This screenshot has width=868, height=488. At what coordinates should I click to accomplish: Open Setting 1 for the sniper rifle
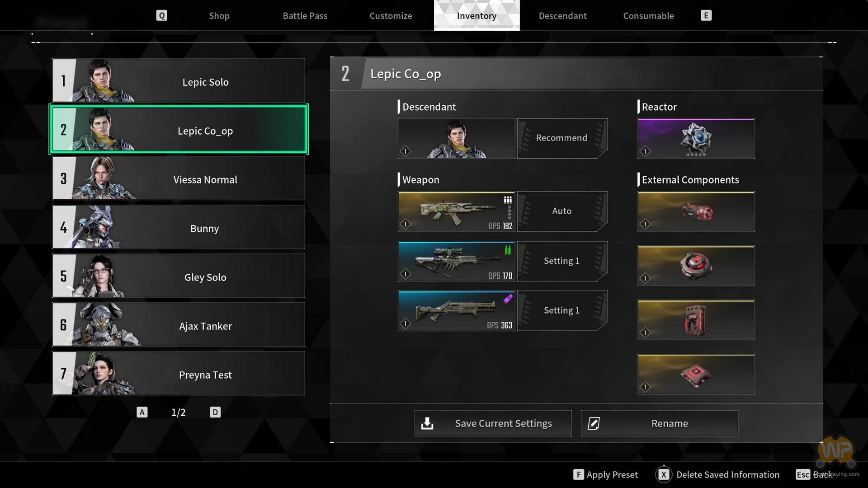pos(562,261)
